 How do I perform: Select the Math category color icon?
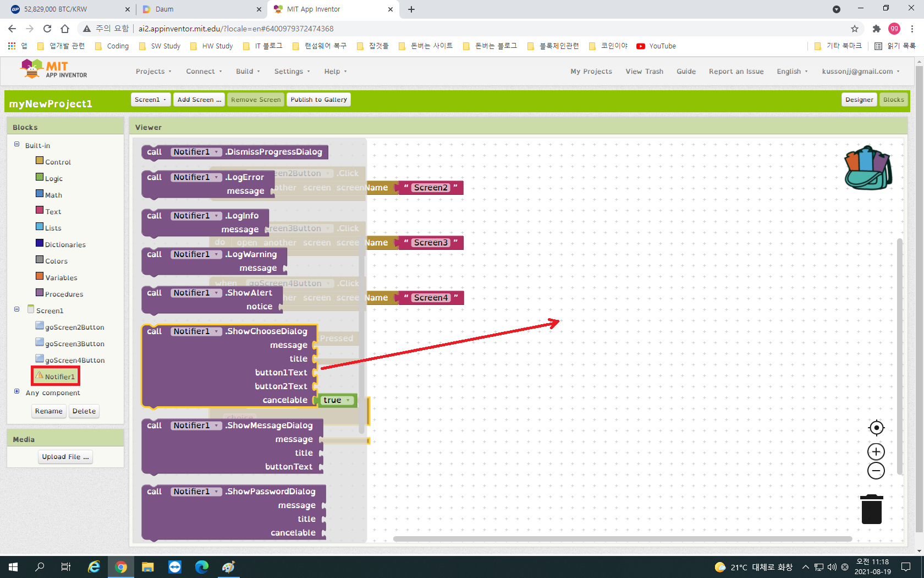(40, 193)
